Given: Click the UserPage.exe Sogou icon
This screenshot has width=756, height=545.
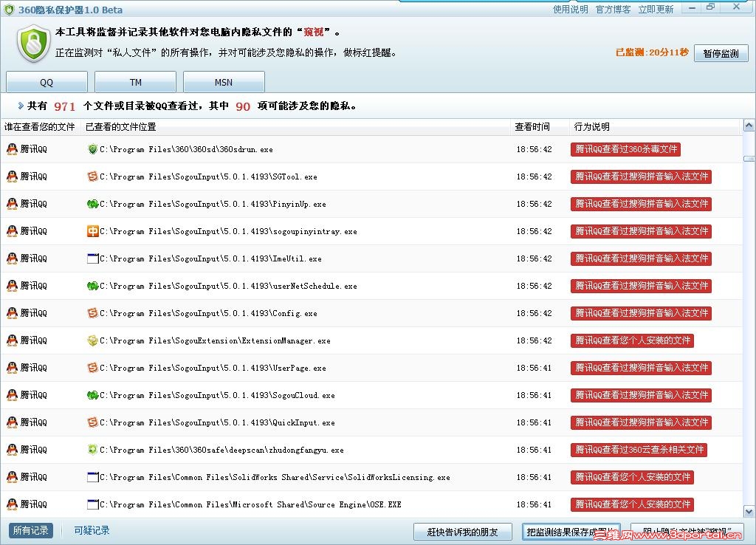Looking at the screenshot, I should click(x=92, y=368).
